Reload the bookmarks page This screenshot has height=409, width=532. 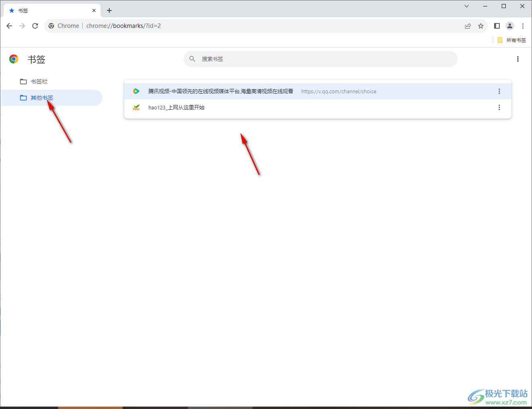[x=35, y=26]
